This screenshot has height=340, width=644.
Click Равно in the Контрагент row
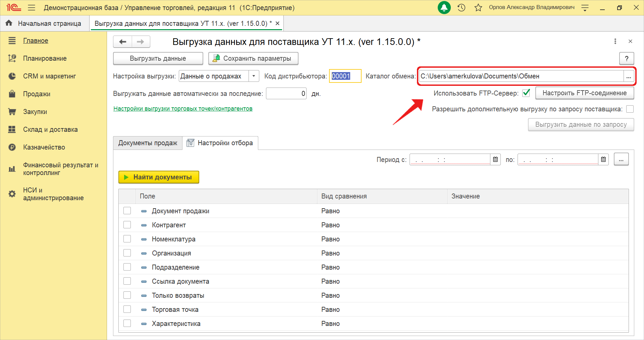pyautogui.click(x=330, y=225)
